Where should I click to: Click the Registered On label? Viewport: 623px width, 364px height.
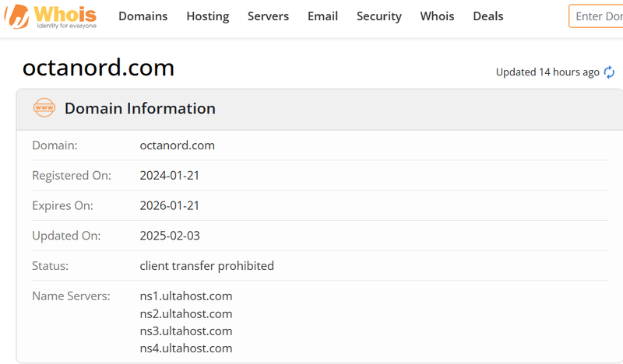72,176
